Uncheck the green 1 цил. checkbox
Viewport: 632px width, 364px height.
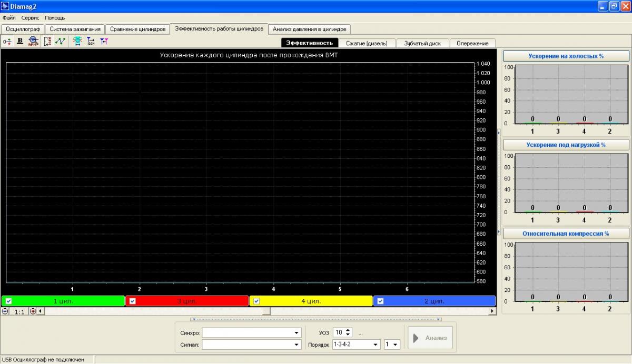tap(9, 301)
